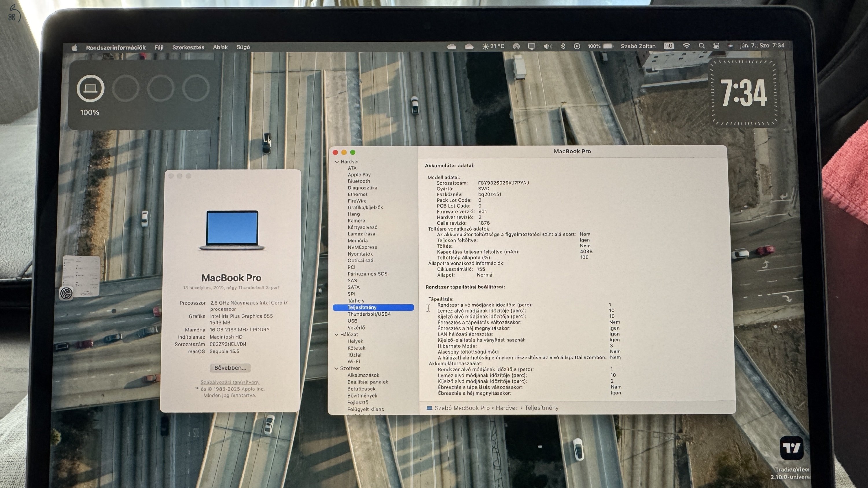Image resolution: width=868 pixels, height=488 pixels.
Task: Select Hang in the sidebar
Action: point(354,214)
